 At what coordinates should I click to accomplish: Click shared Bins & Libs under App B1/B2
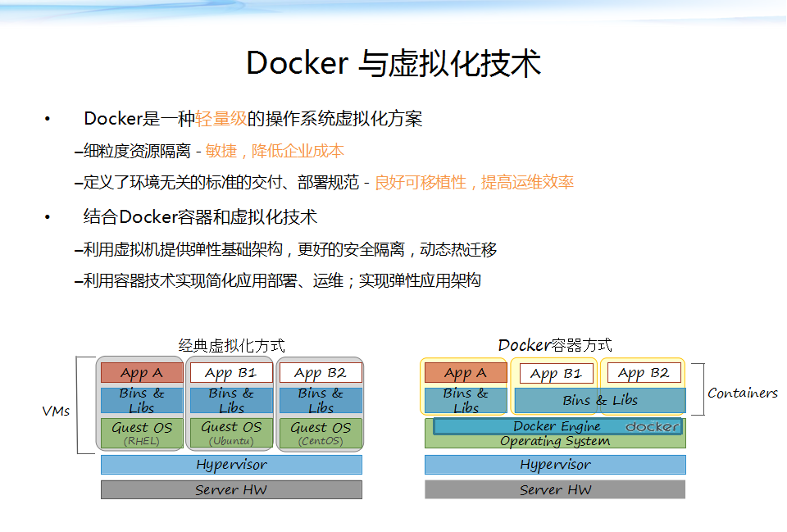[x=600, y=401]
